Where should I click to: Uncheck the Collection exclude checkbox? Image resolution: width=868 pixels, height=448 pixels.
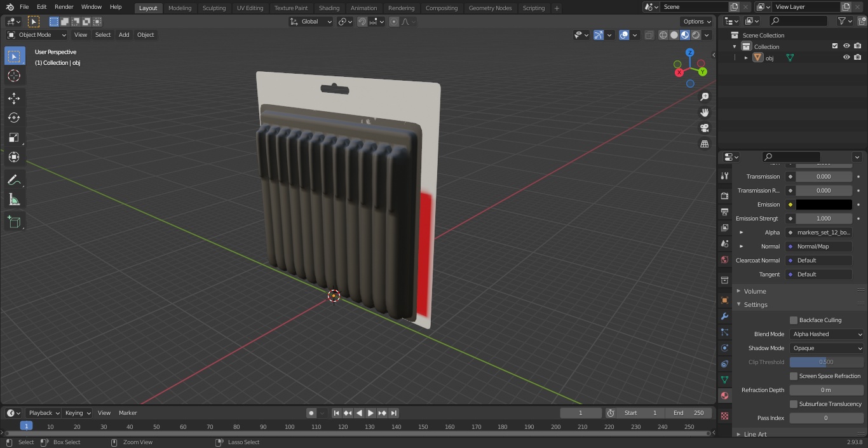coord(835,46)
